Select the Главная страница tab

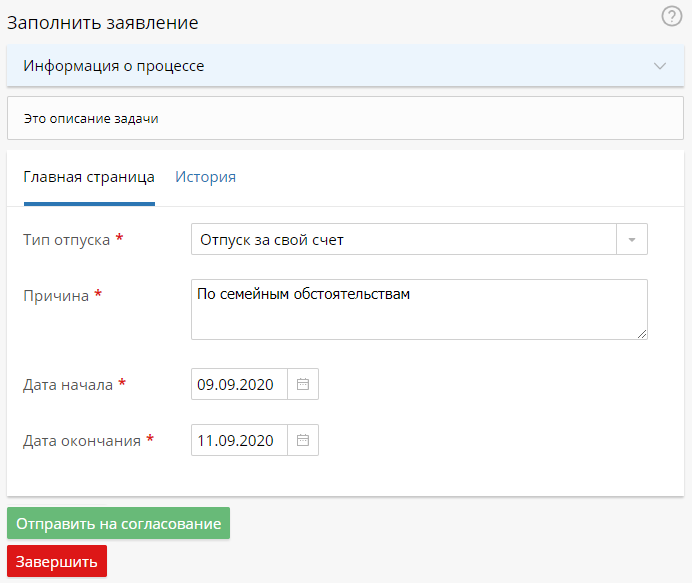tap(89, 177)
